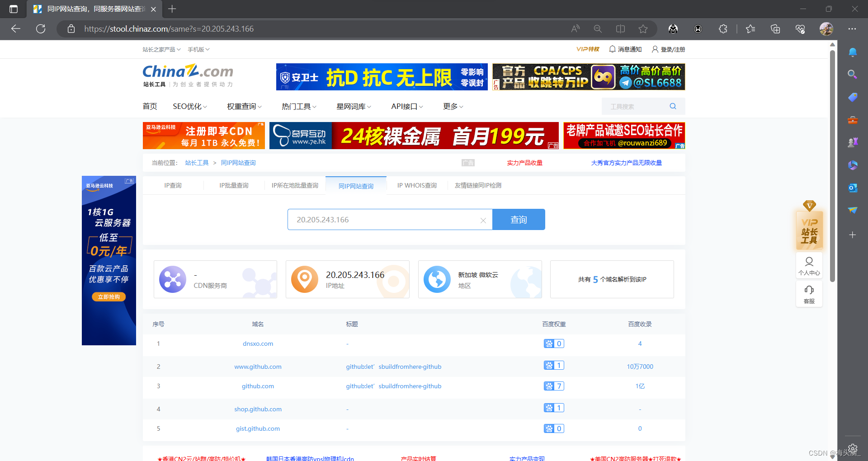Expand 手机版 dropdown
Viewport: 868px width, 461px height.
198,49
